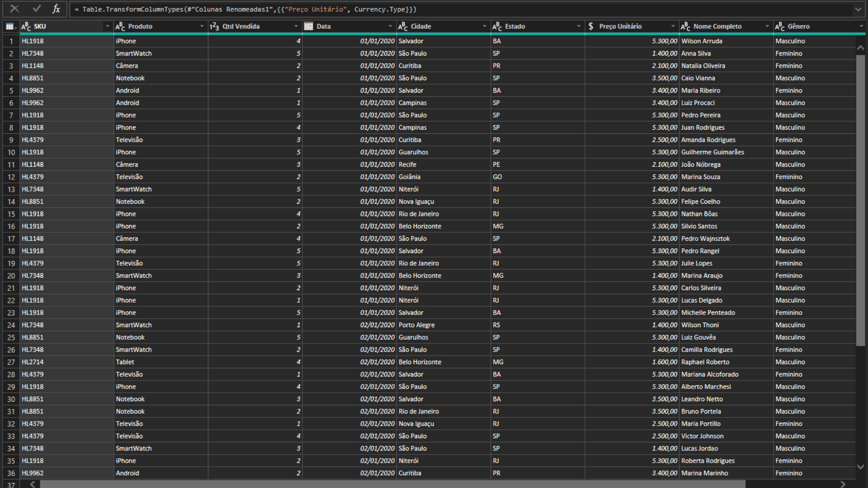Change SKU column data type icon

click(26, 27)
